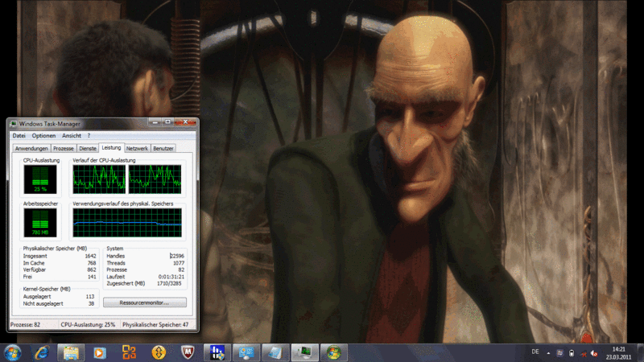Screen dimensions: 644x362
Task: Open the muted volume speaker tray icon
Action: (x=594, y=353)
